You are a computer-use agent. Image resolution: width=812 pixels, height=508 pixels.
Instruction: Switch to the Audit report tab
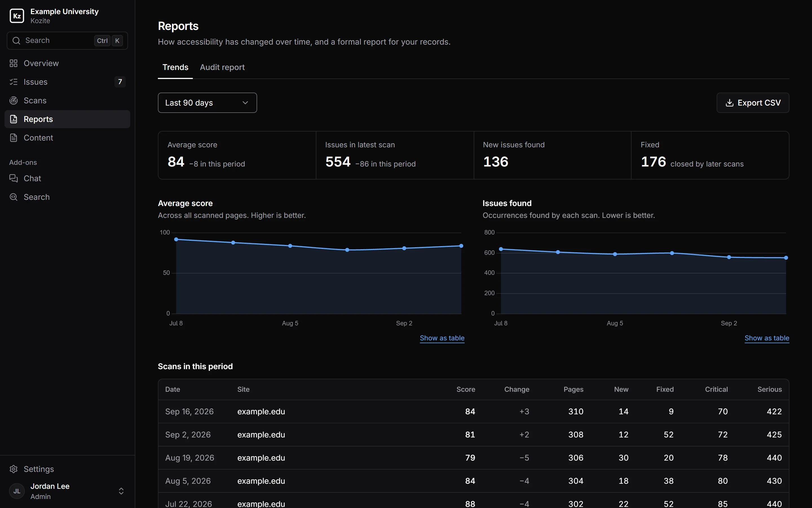(222, 67)
